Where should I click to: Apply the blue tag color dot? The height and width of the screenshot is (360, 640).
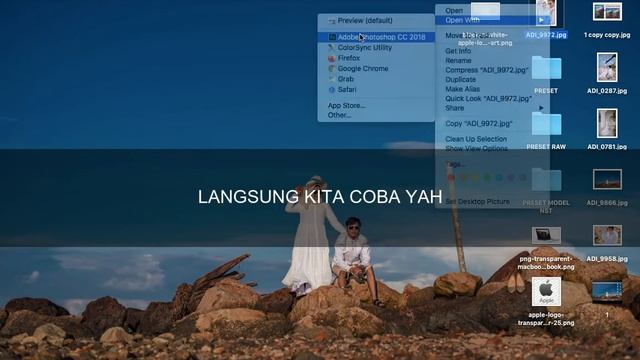pos(499,178)
